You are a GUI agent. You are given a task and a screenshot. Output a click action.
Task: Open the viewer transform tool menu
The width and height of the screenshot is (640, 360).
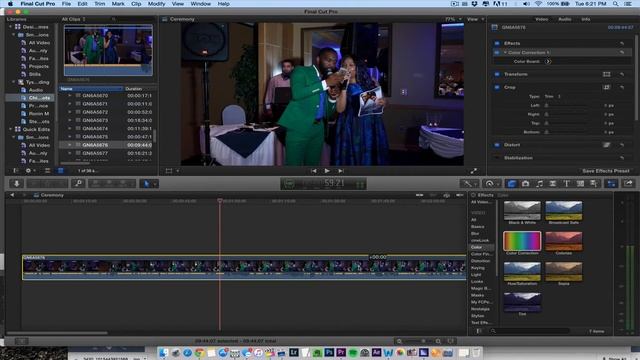(x=172, y=171)
